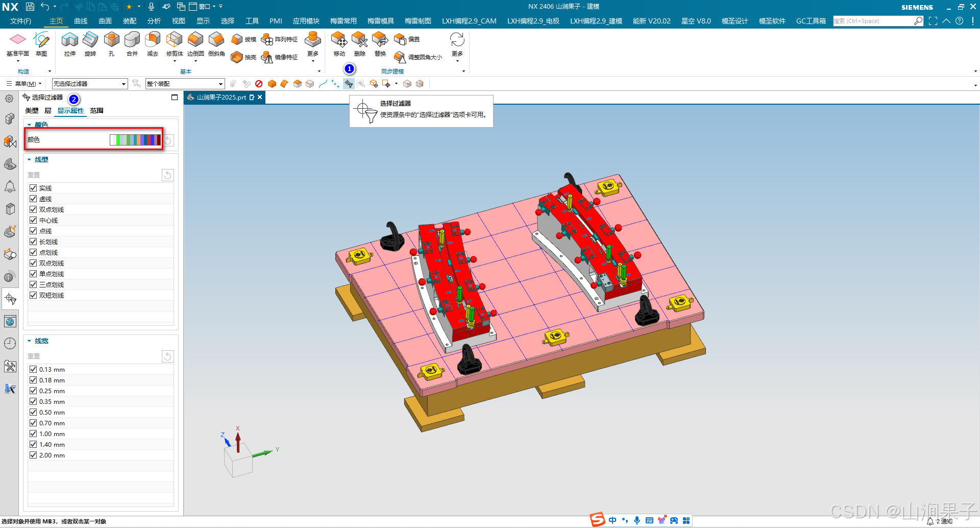Select the 基准平面 datum plane tool
The image size is (980, 528).
18,44
